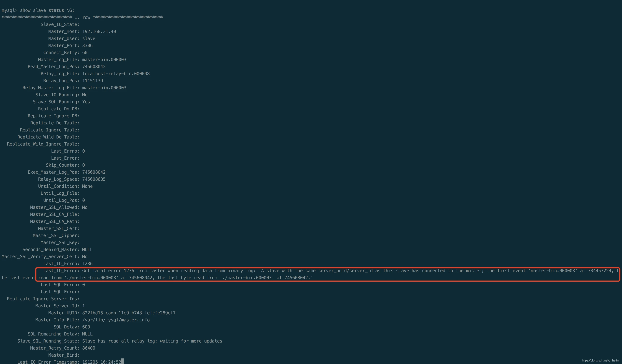Viewport: 622px width, 364px height.
Task: Click the Master_Bind label
Action: pyautogui.click(x=64, y=355)
